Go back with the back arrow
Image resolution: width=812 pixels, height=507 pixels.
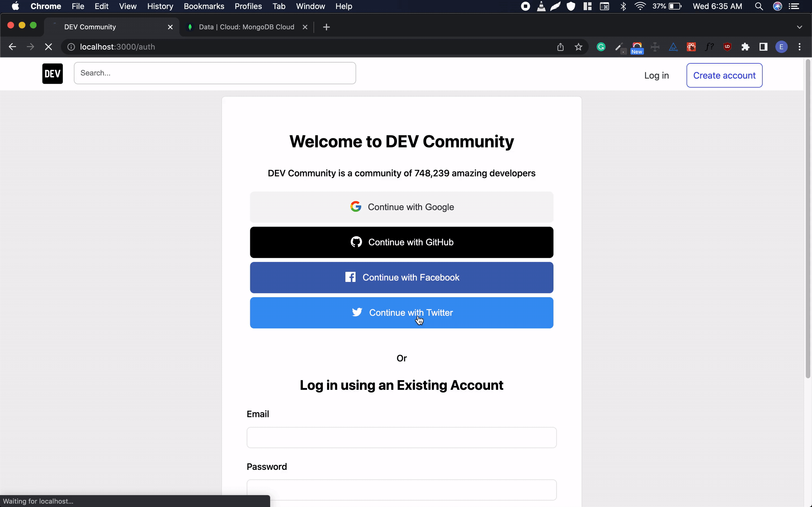(12, 47)
